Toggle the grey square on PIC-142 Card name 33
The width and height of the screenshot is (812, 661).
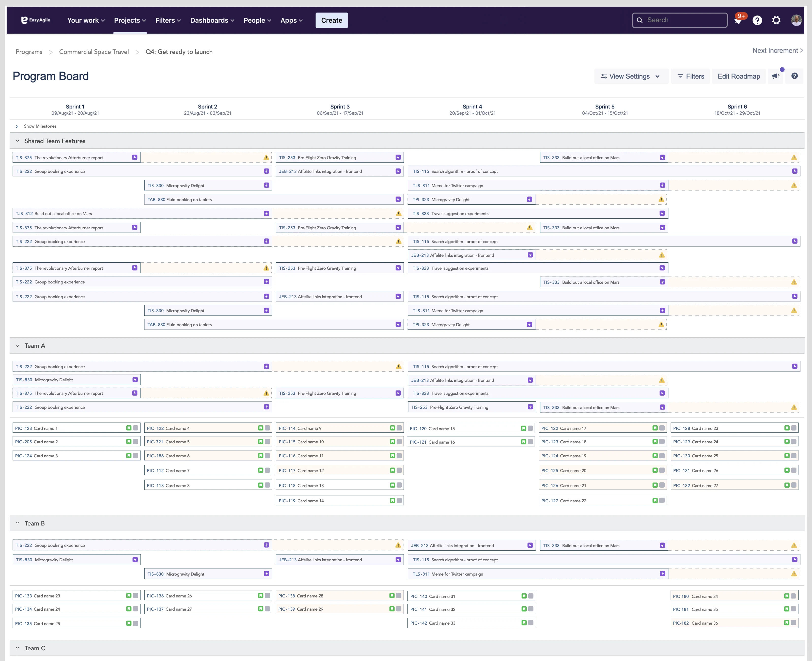pyautogui.click(x=531, y=623)
